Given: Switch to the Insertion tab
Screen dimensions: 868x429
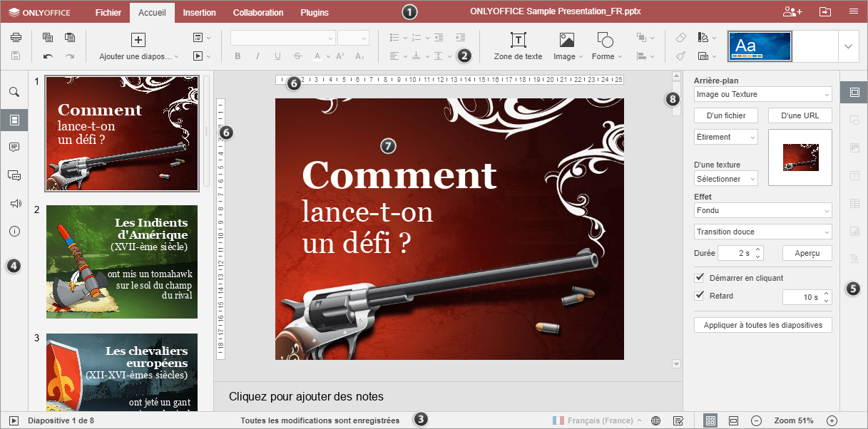Looking at the screenshot, I should pos(199,12).
